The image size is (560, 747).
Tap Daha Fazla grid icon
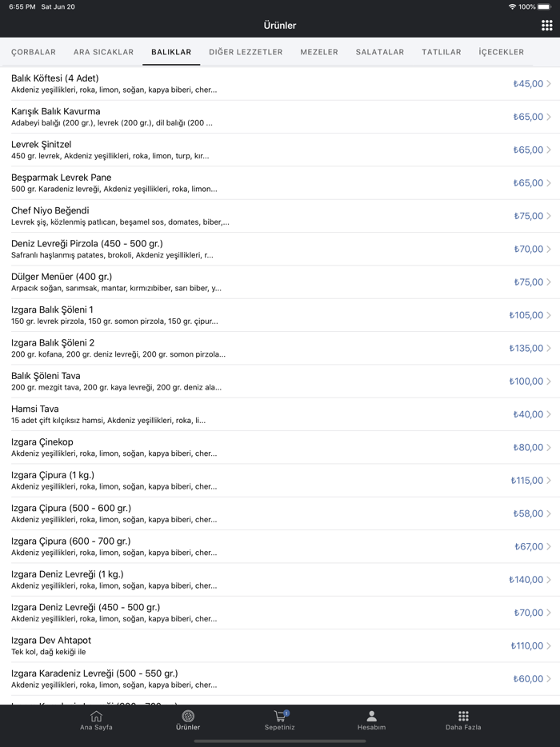pos(463,717)
